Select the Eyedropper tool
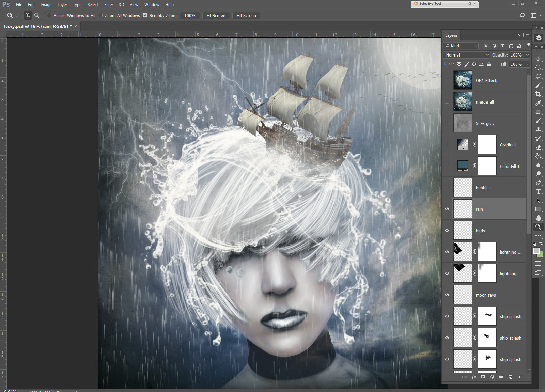Viewport: 545px width, 392px height. pyautogui.click(x=538, y=103)
